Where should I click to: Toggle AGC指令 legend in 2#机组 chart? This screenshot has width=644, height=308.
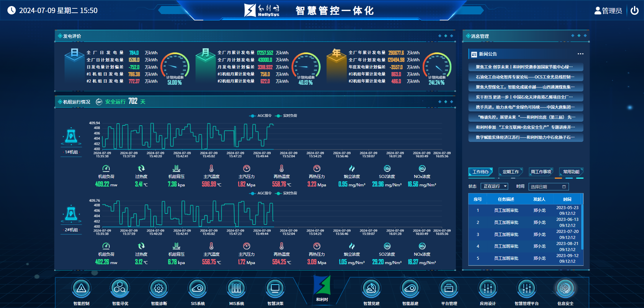[x=261, y=193]
